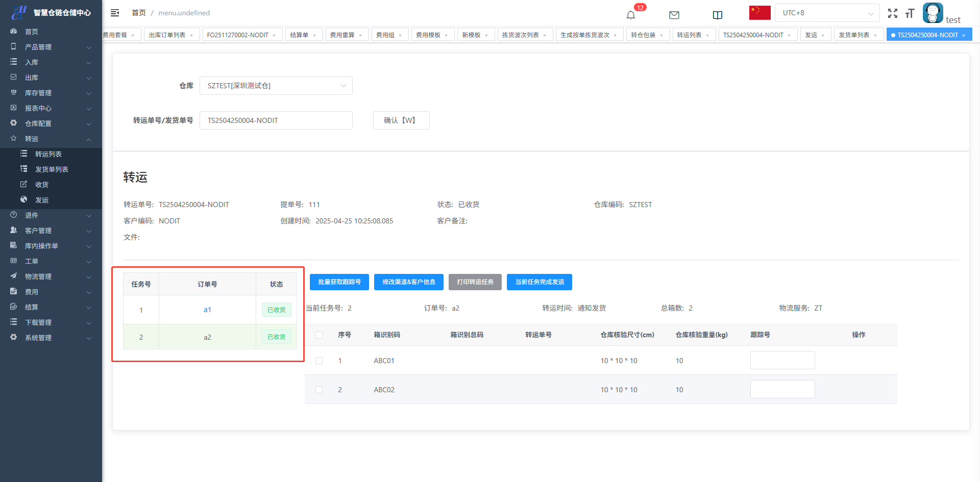The height and width of the screenshot is (482, 980).
Task: Expand the 库存管理 sidebar menu
Action: click(51, 93)
